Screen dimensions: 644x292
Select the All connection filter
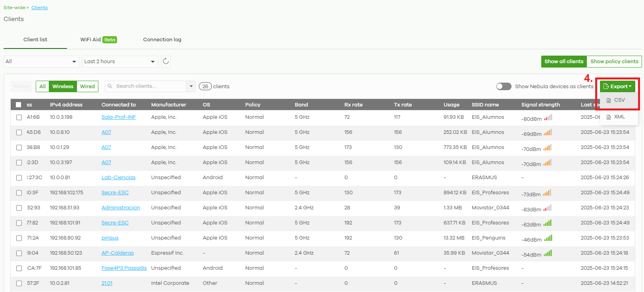(42, 86)
